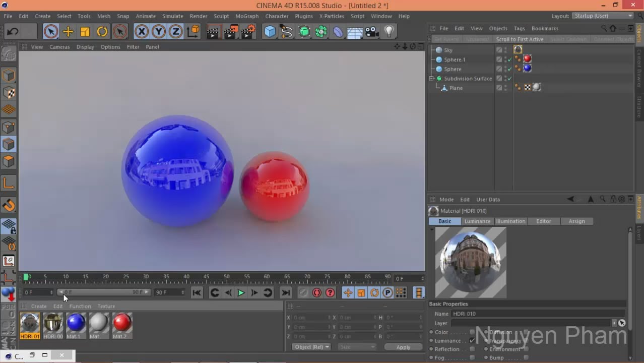Select the Live Selection tool

click(x=50, y=32)
